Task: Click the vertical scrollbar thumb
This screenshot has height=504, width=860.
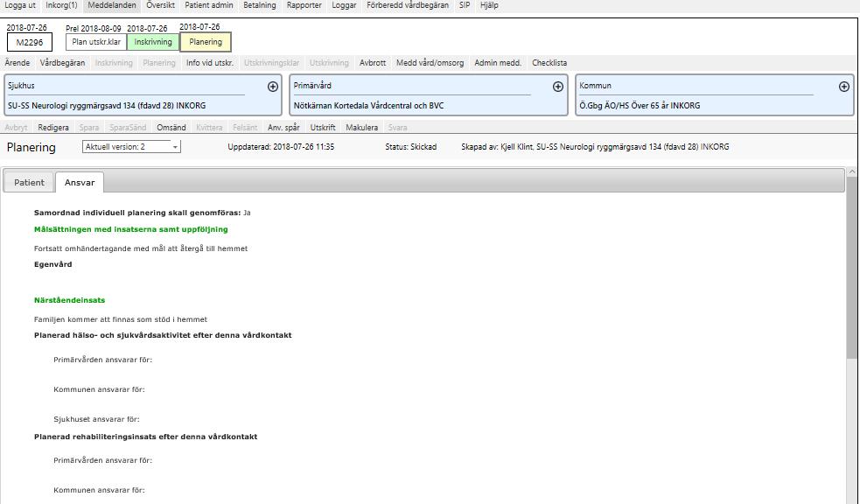Action: pyautogui.click(x=852, y=269)
